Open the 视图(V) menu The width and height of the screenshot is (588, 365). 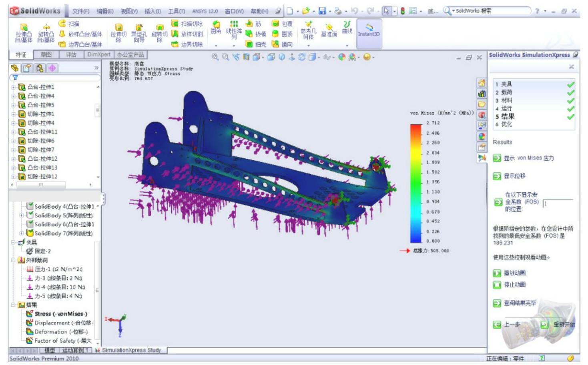coord(129,11)
